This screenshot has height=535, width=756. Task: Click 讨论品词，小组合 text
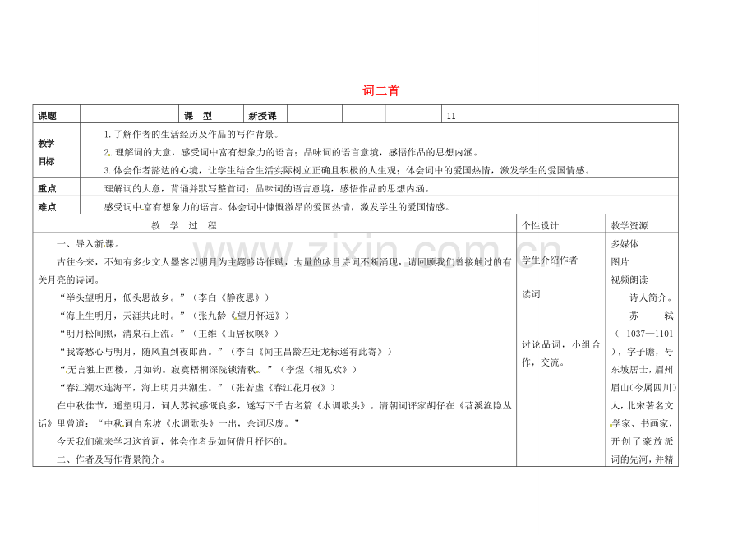coord(561,344)
